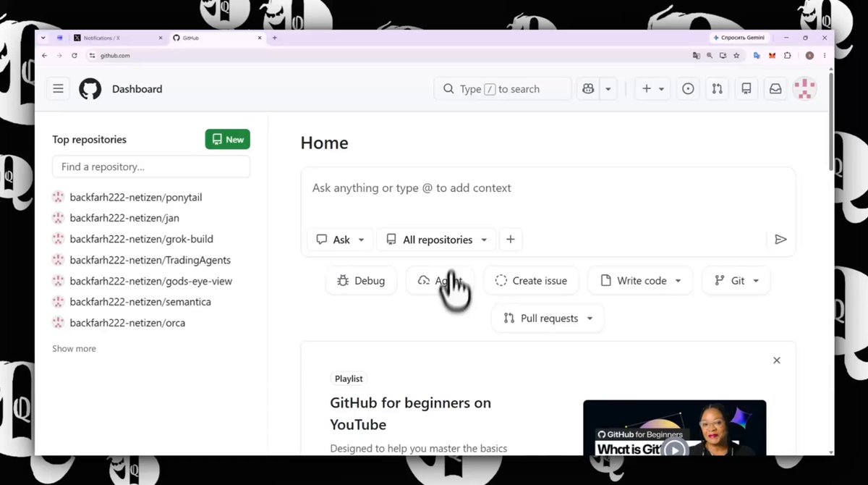Select the GitHub browser tab
This screenshot has height=485, width=868.
point(217,38)
